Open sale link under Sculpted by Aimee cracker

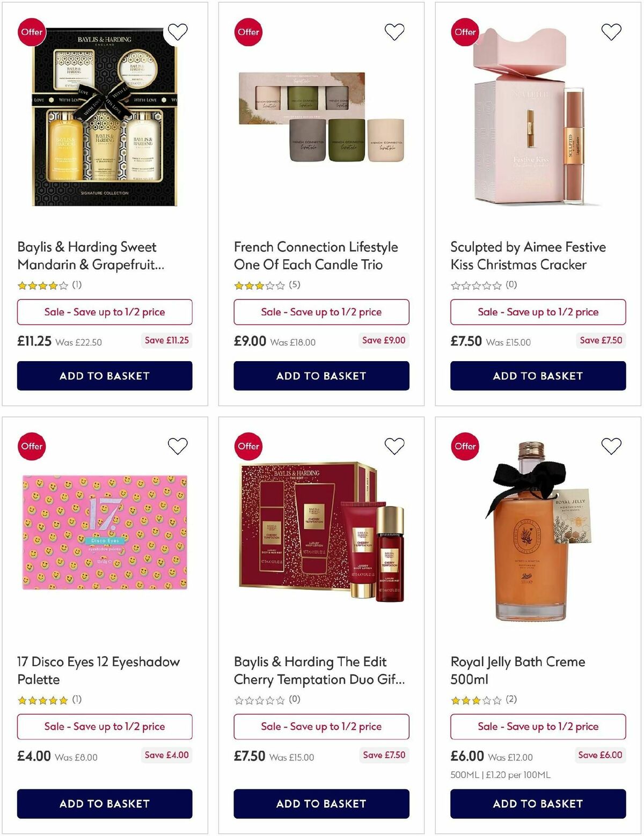[x=538, y=312]
